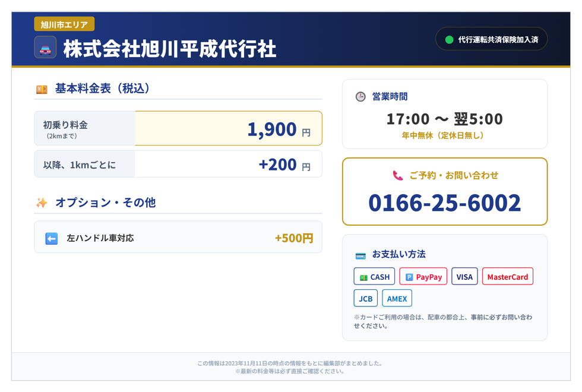Click the 代行運転共済保険加入済 badge

[x=491, y=39]
